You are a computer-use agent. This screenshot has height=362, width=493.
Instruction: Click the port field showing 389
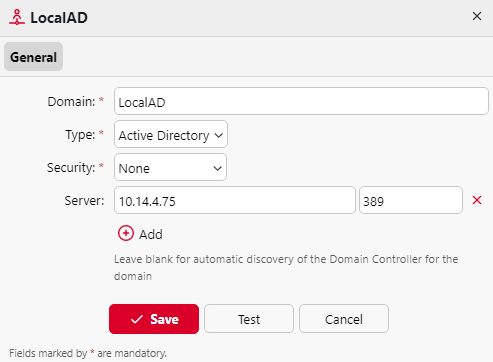click(x=411, y=200)
